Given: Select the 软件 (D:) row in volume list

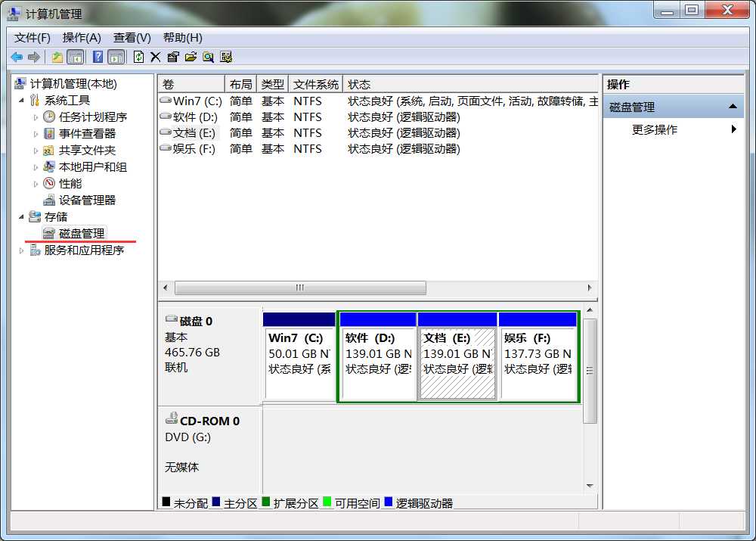Looking at the screenshot, I should coord(378,117).
